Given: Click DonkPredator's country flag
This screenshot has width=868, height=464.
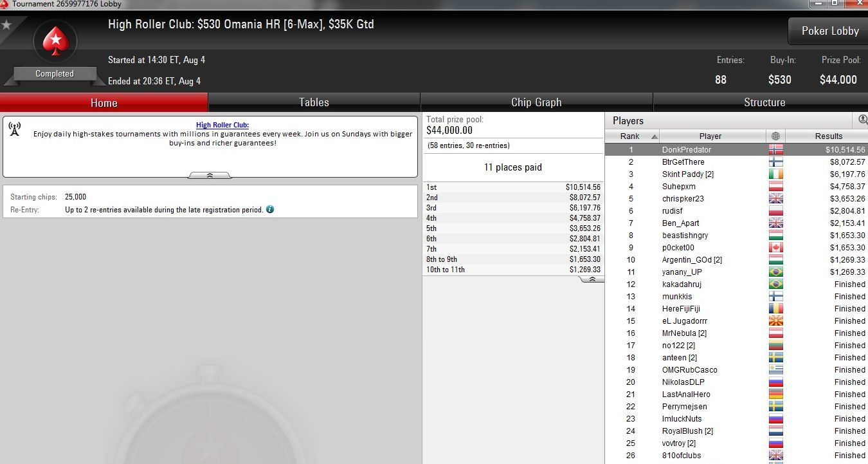Looking at the screenshot, I should pos(776,149).
